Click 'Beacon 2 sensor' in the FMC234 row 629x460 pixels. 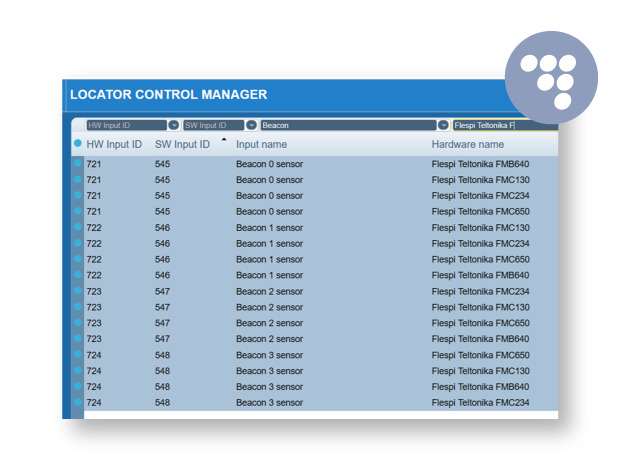click(270, 292)
